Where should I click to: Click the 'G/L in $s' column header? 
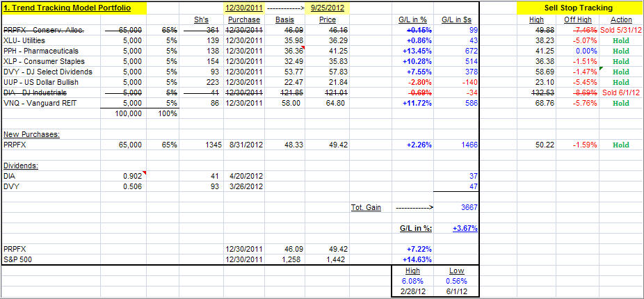point(456,19)
